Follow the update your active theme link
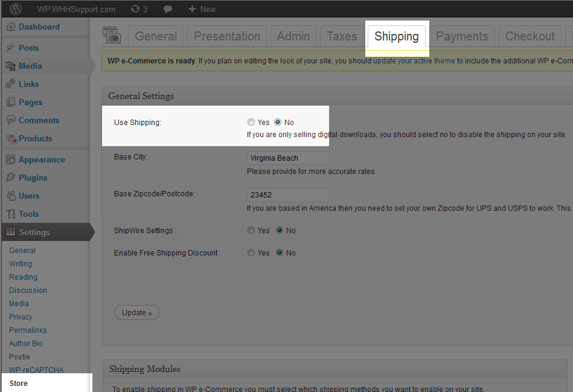The height and width of the screenshot is (392, 573). pyautogui.click(x=414, y=61)
